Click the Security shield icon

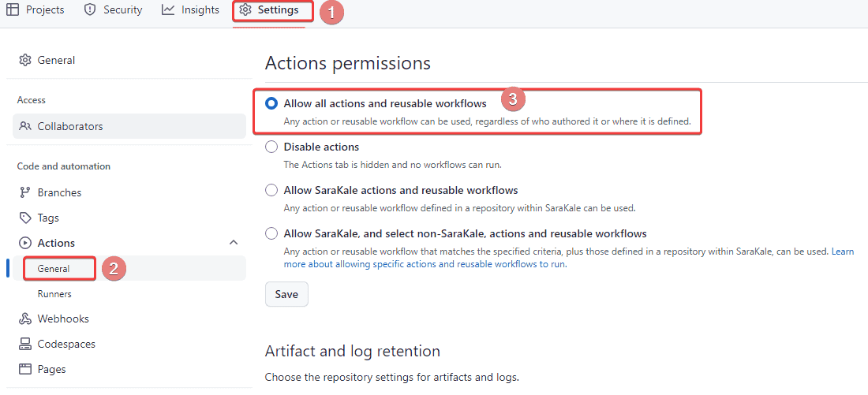pos(90,10)
